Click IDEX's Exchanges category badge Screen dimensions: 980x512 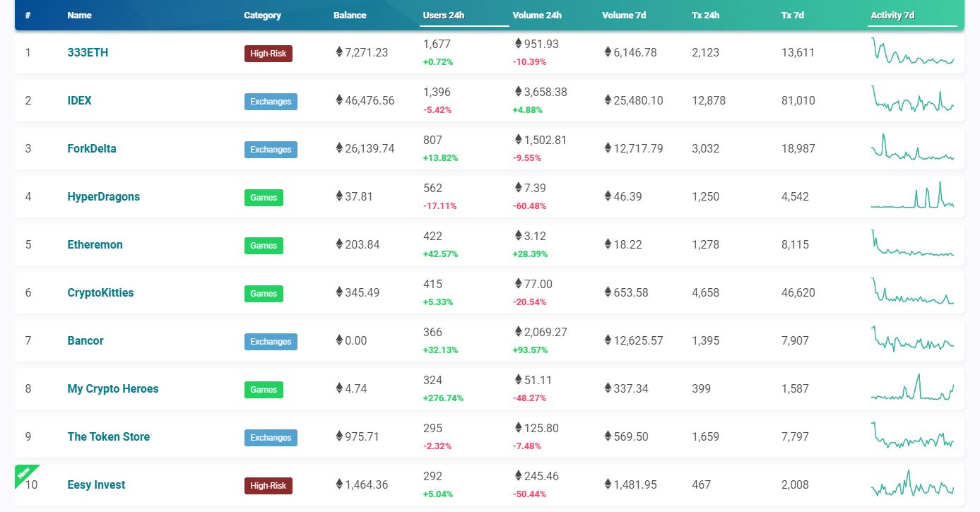(271, 102)
